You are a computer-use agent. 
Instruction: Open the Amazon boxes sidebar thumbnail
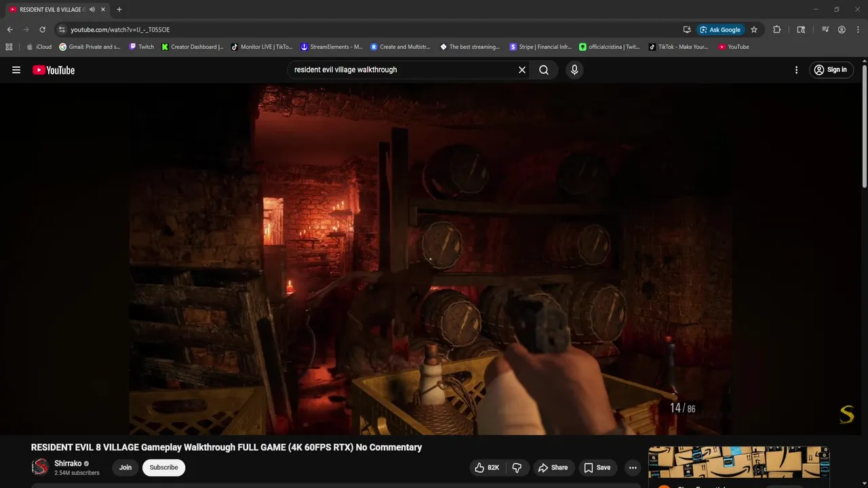(x=738, y=464)
